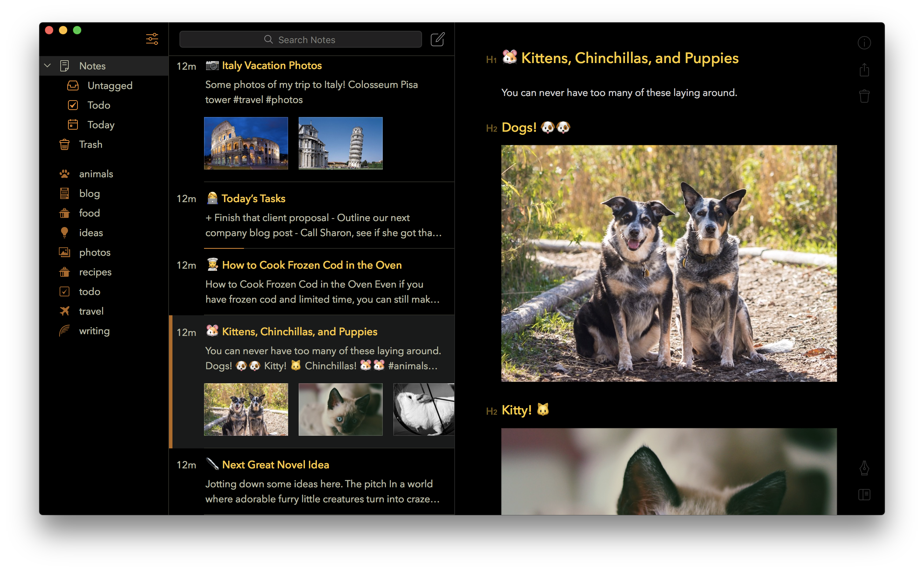The height and width of the screenshot is (571, 924).
Task: Select the travel tag in sidebar
Action: (91, 311)
